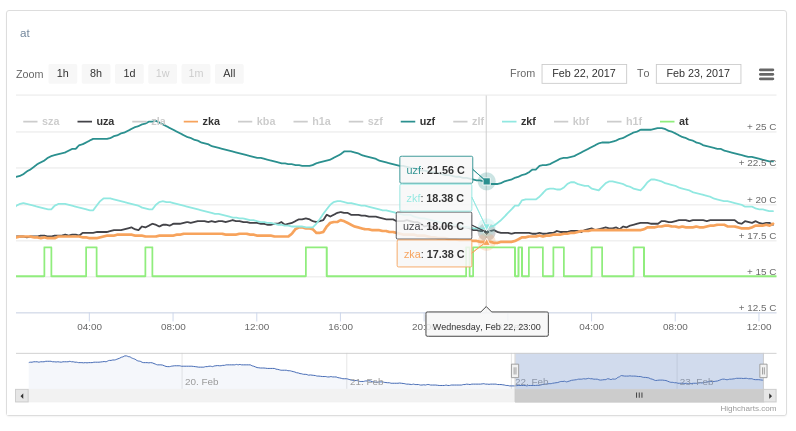This screenshot has width=796, height=431.
Task: Enable the kba series in the legend
Action: click(257, 121)
